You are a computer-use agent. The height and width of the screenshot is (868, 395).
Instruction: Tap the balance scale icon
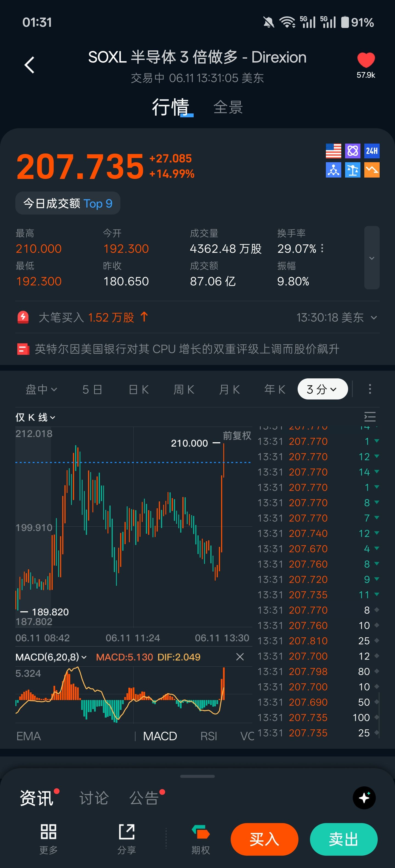pos(352,170)
